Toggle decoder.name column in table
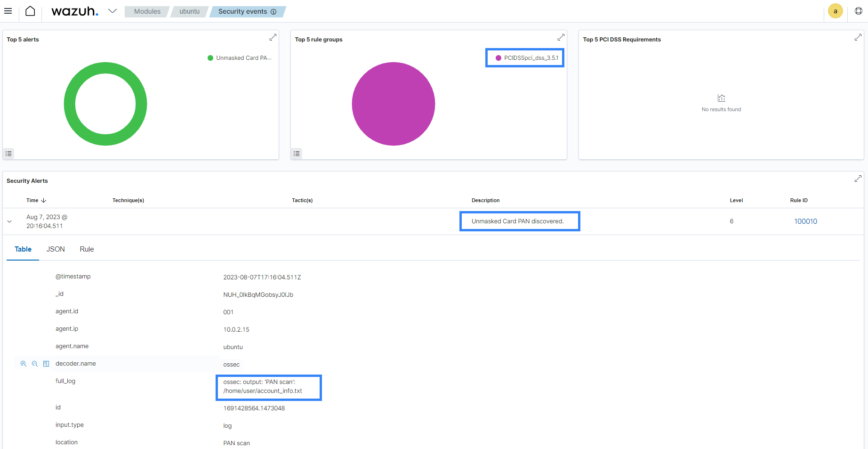The width and height of the screenshot is (868, 449). point(46,364)
